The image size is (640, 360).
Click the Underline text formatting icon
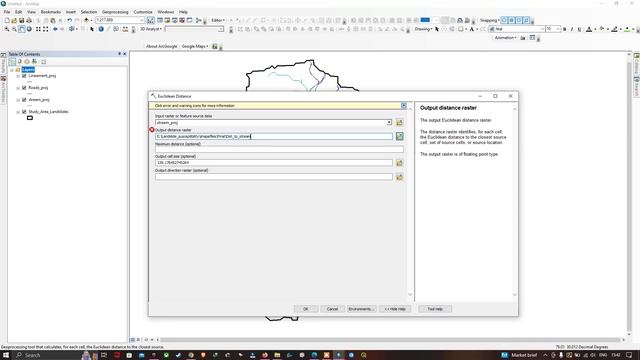point(579,29)
